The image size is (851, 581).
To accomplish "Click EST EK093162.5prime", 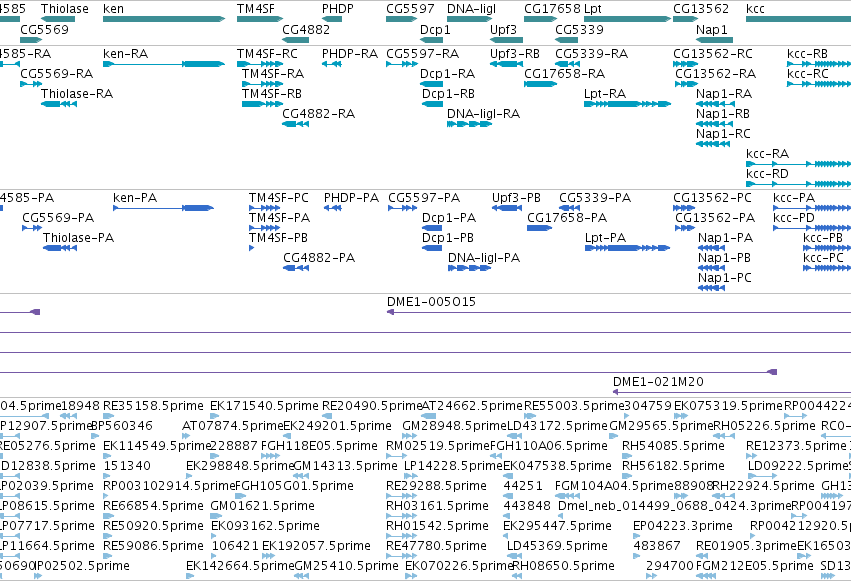I will 265,526.
